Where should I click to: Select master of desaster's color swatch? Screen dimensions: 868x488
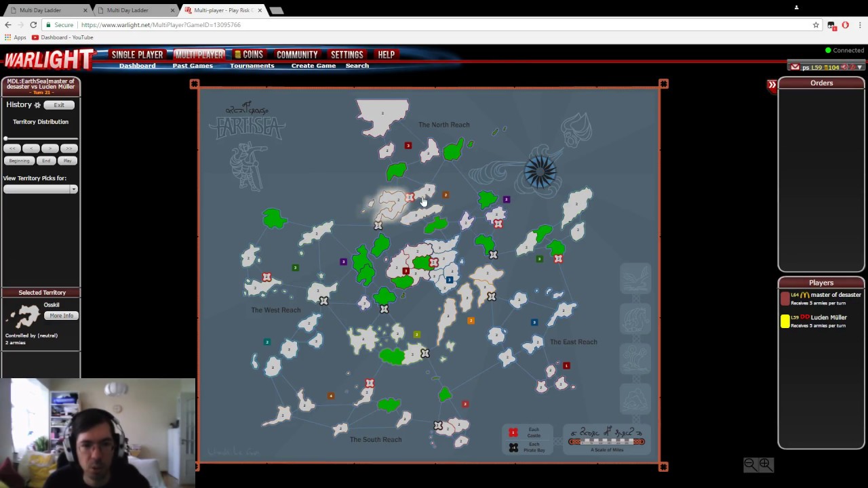[x=785, y=299]
